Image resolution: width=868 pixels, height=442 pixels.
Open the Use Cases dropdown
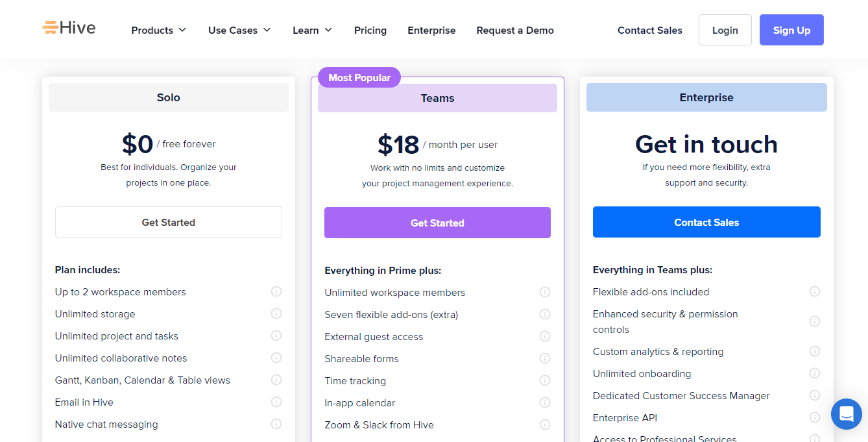[x=239, y=31]
